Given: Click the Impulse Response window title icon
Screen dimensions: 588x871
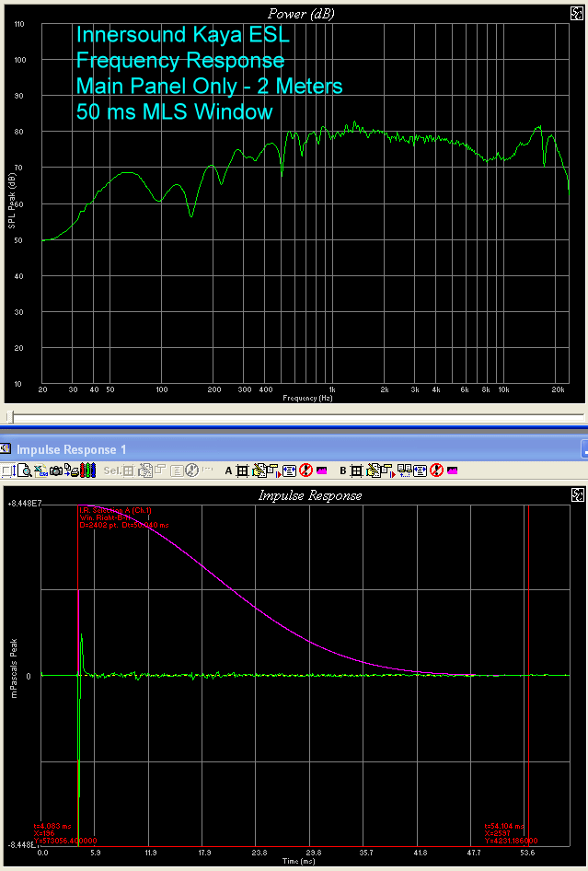Looking at the screenshot, I should coord(6,448).
